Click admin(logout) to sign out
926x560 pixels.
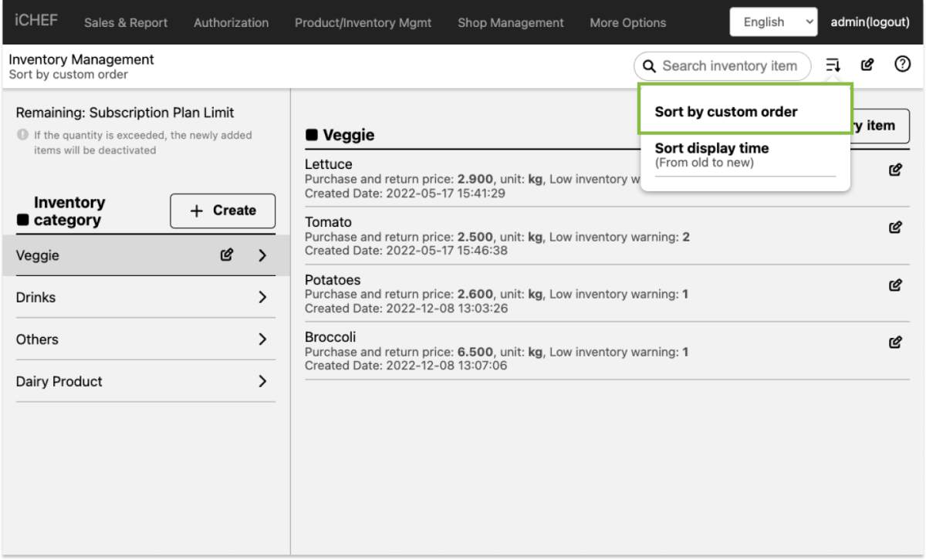(870, 22)
